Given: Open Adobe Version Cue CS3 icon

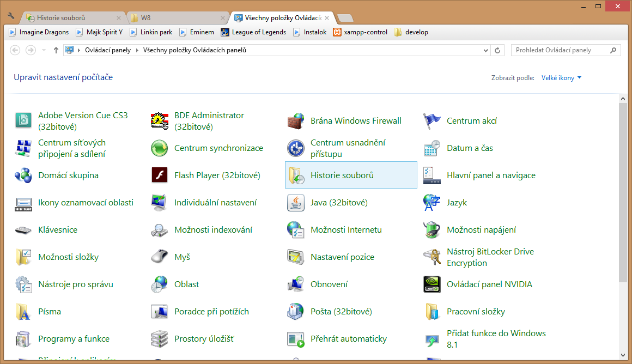Looking at the screenshot, I should point(23,120).
